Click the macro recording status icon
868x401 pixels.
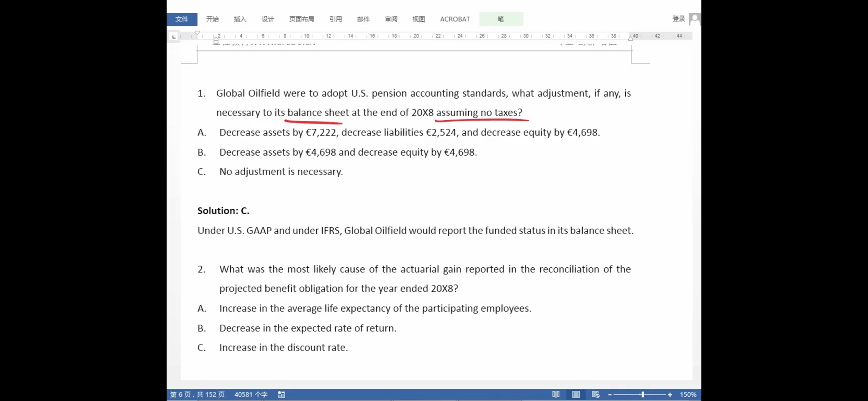click(281, 394)
